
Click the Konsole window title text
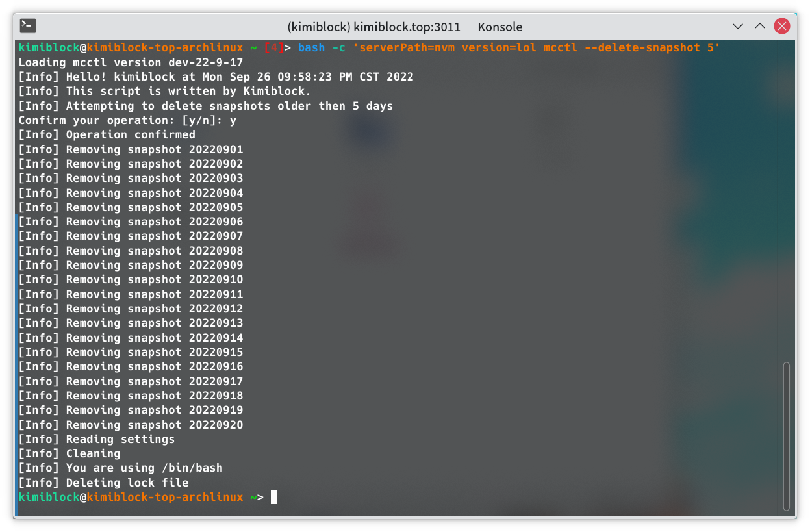coord(405,27)
